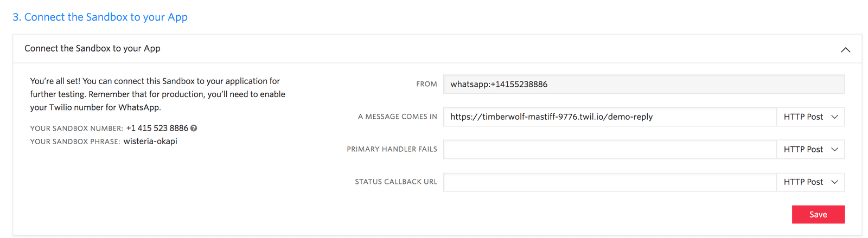Click the sandbox phrase wisteria-okapi
The height and width of the screenshot is (238, 868).
coord(150,141)
